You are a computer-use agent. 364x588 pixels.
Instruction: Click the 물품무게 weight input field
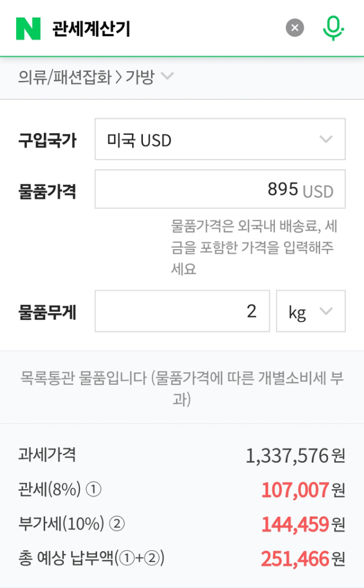182,311
